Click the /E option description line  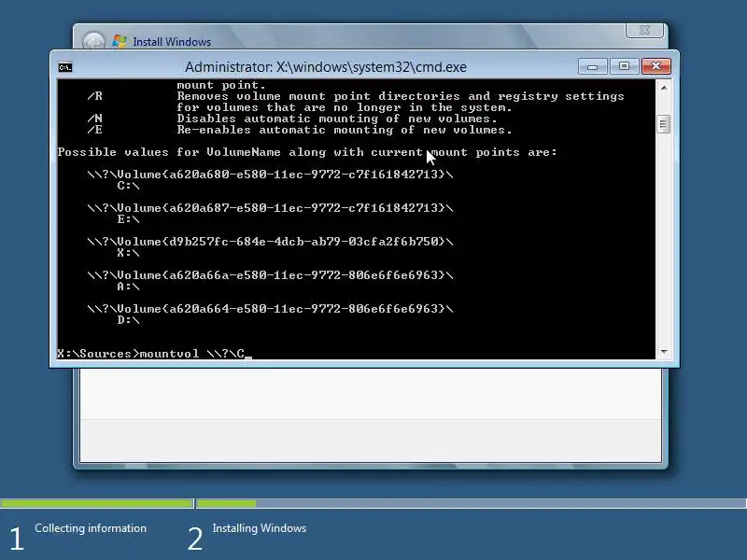click(x=345, y=130)
